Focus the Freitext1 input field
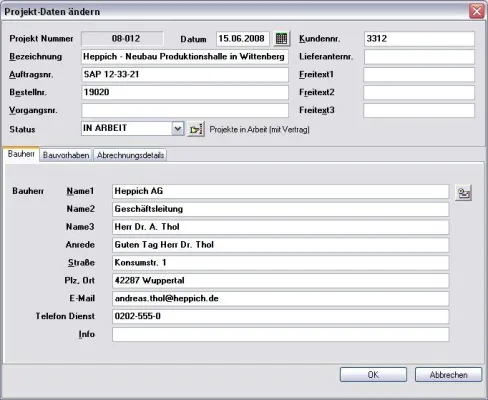Screen dimensions: 488x400 click(x=419, y=75)
